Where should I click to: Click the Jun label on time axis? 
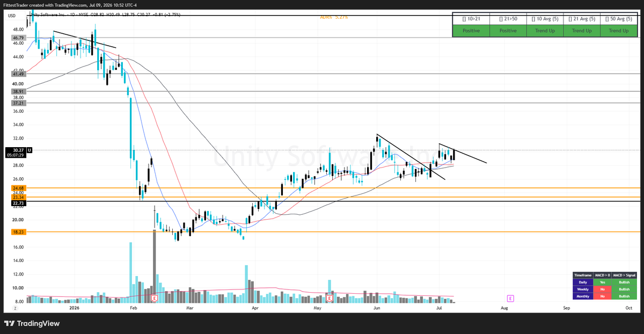click(x=376, y=308)
